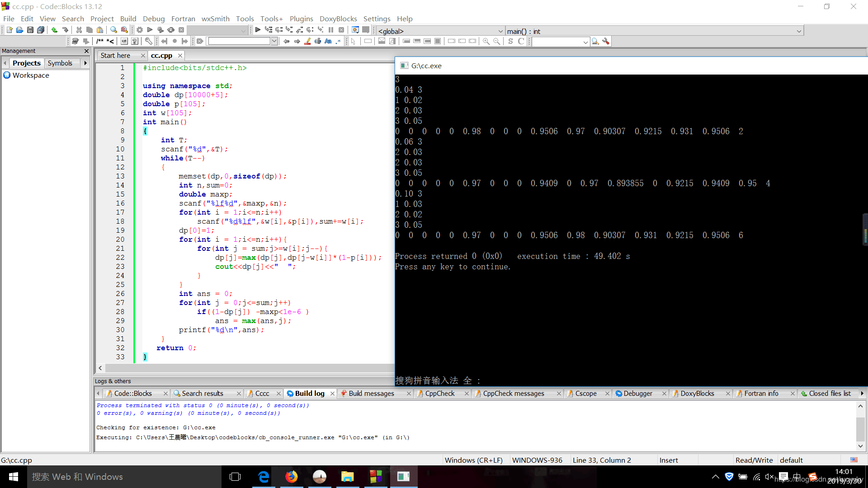Switch to the Symbols management tab
This screenshot has width=868, height=488.
(60, 63)
